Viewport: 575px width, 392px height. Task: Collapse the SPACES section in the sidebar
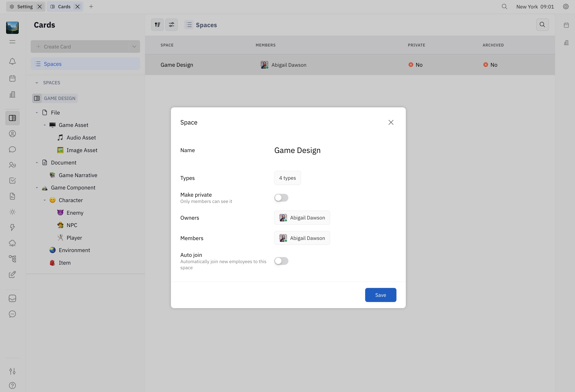pyautogui.click(x=37, y=83)
